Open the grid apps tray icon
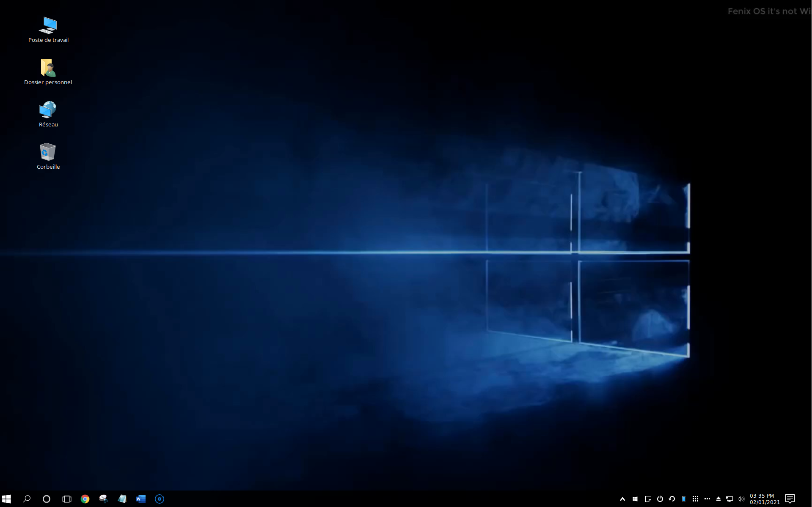Viewport: 812px width, 507px height. click(x=695, y=499)
